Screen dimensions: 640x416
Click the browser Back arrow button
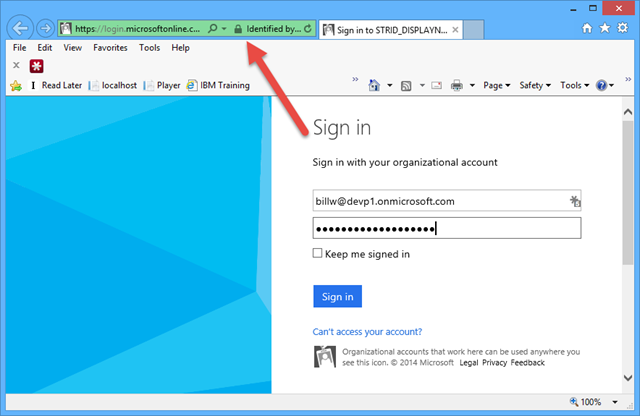click(21, 28)
